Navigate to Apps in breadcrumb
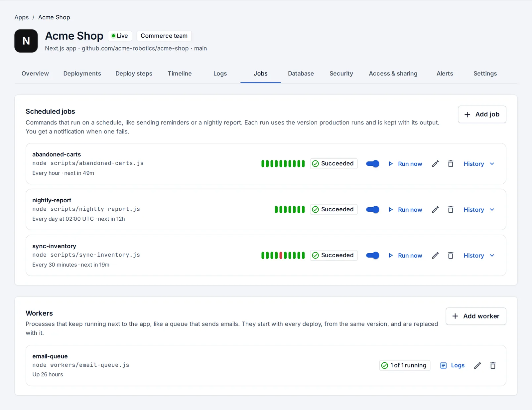 (22, 17)
